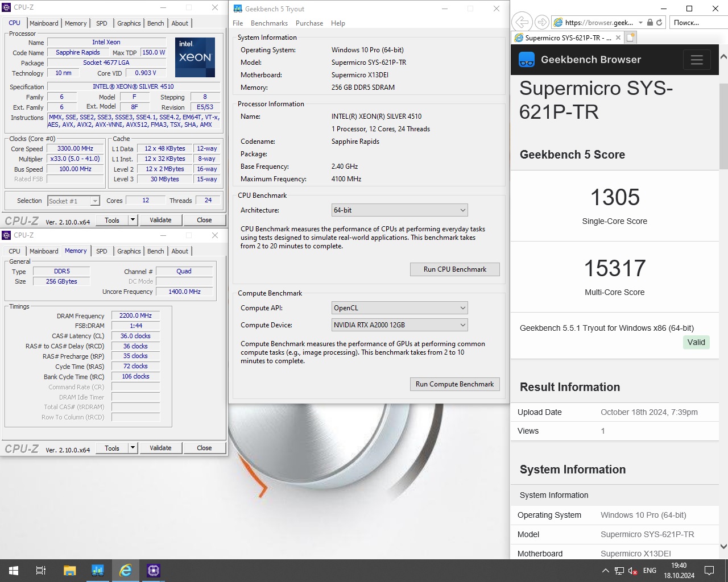Switch to SPD tab in top CPU-Z
728x582 pixels.
(102, 23)
